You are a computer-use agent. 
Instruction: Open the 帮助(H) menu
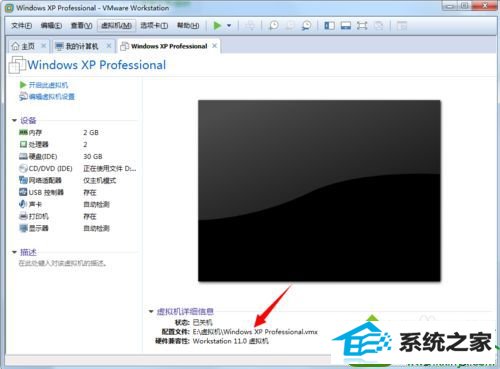[x=188, y=25]
